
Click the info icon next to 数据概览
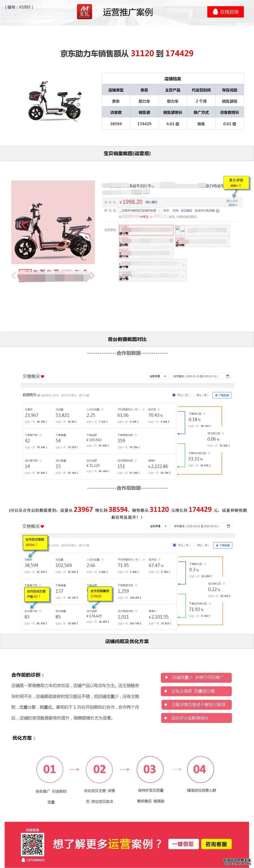pyautogui.click(x=39, y=395)
